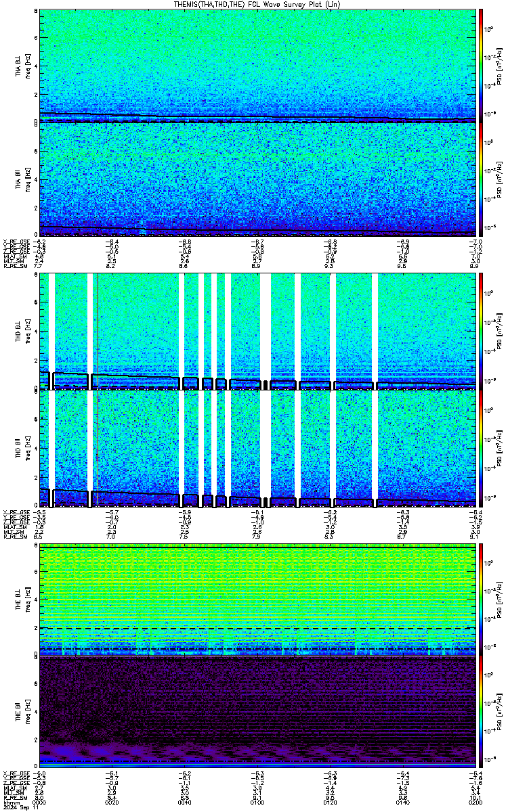Click the THA B-parallel freq [Hz] axis label
Viewport: 508px width, 812px height.
[x=28, y=179]
